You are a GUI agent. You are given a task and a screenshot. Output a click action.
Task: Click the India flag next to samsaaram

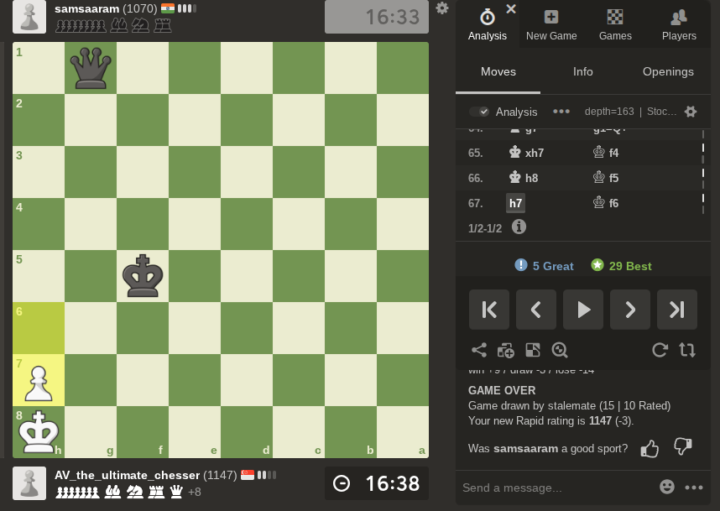click(168, 8)
